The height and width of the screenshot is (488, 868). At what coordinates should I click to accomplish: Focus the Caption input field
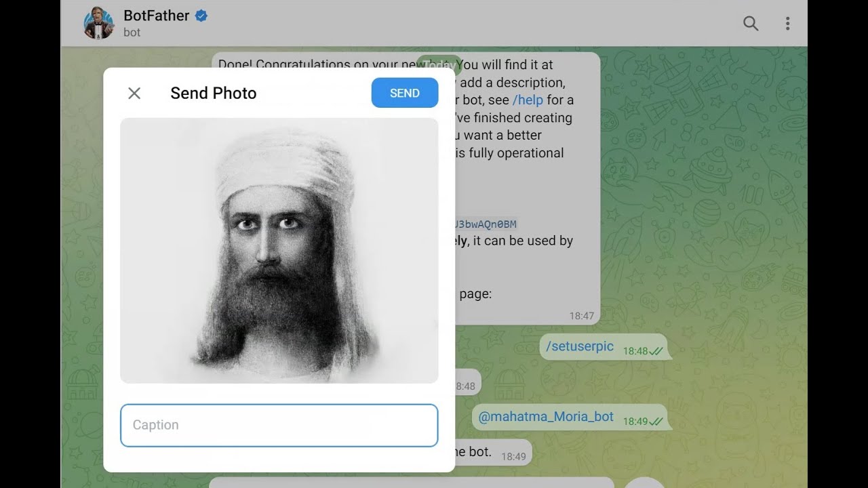279,425
